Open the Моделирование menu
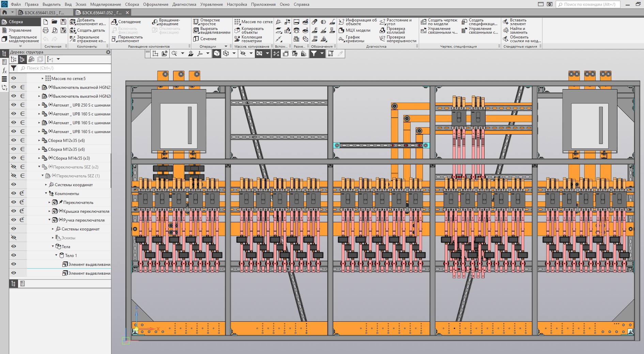This screenshot has width=644, height=354. coord(105,4)
